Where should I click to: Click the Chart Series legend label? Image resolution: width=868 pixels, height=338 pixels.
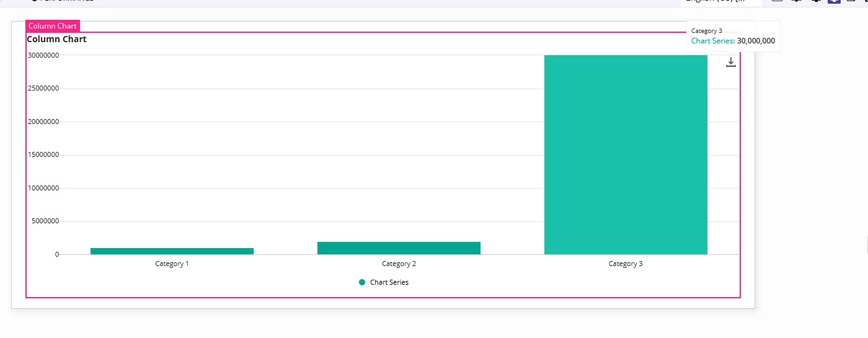click(389, 282)
